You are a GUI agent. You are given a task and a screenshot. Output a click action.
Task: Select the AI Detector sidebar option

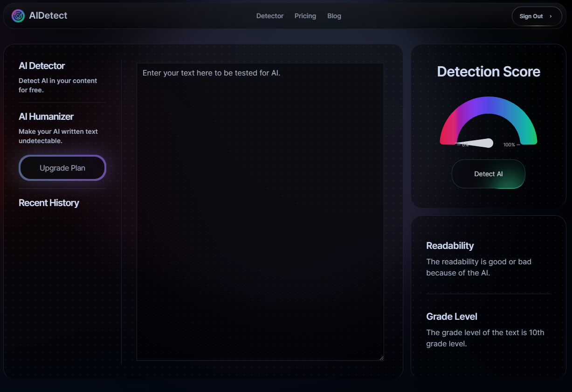pyautogui.click(x=41, y=66)
